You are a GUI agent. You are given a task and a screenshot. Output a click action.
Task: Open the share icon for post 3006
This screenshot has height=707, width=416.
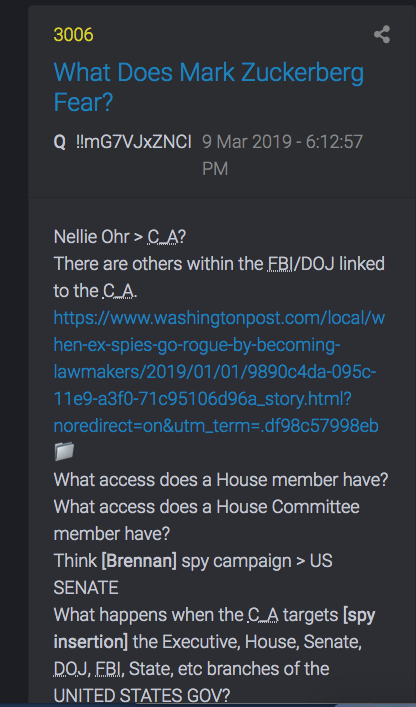(382, 35)
